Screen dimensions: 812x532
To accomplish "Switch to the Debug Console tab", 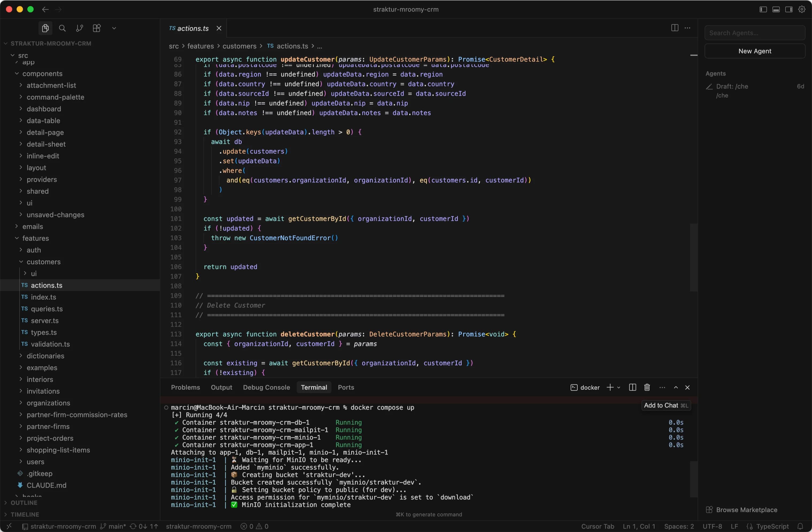I will [266, 387].
